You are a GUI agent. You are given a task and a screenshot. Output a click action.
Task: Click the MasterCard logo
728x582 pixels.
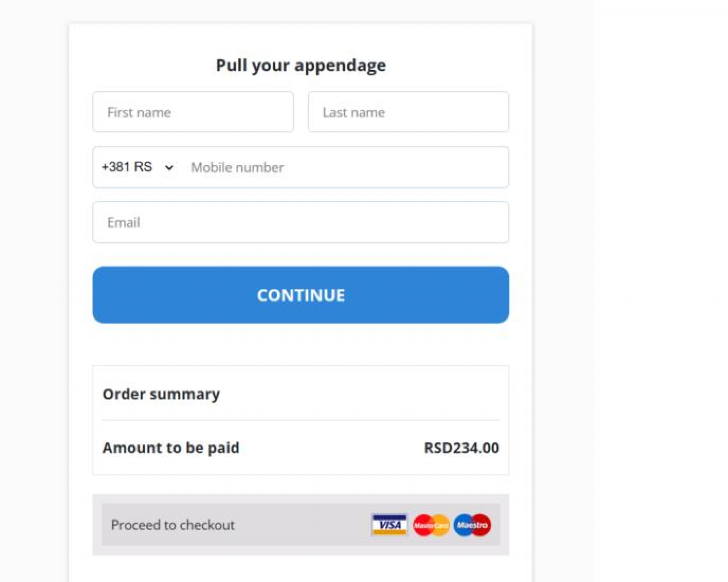(431, 525)
